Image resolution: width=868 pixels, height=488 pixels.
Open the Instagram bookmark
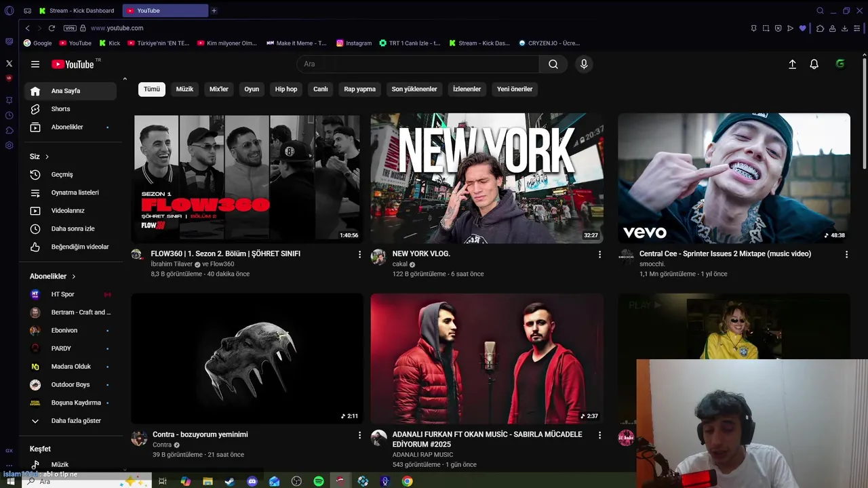[354, 43]
